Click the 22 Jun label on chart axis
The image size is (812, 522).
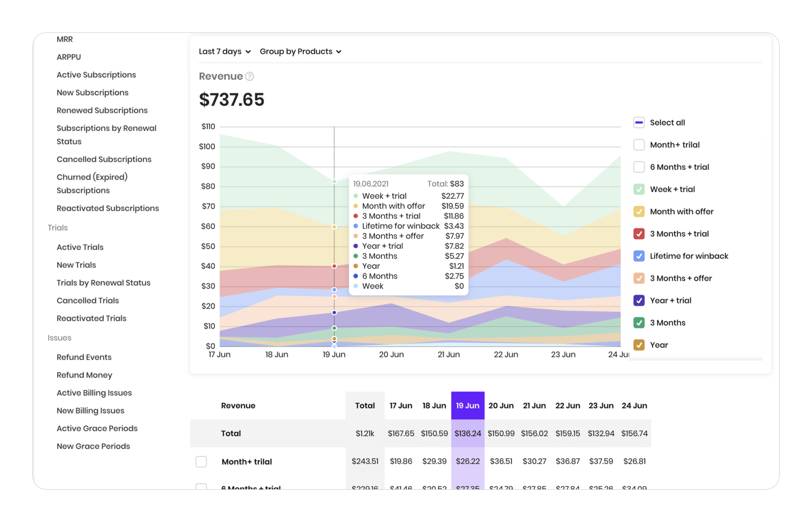click(505, 354)
